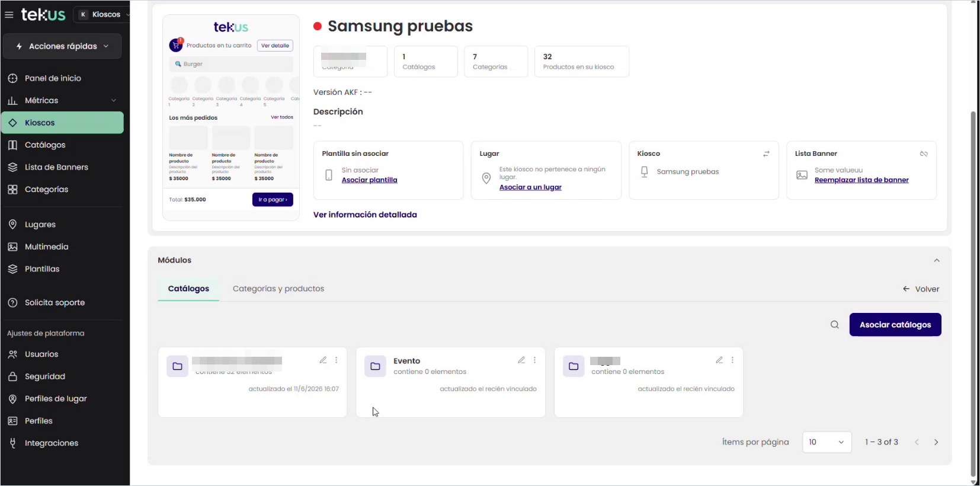Expand the Acciones rápidas dropdown

coord(62,46)
